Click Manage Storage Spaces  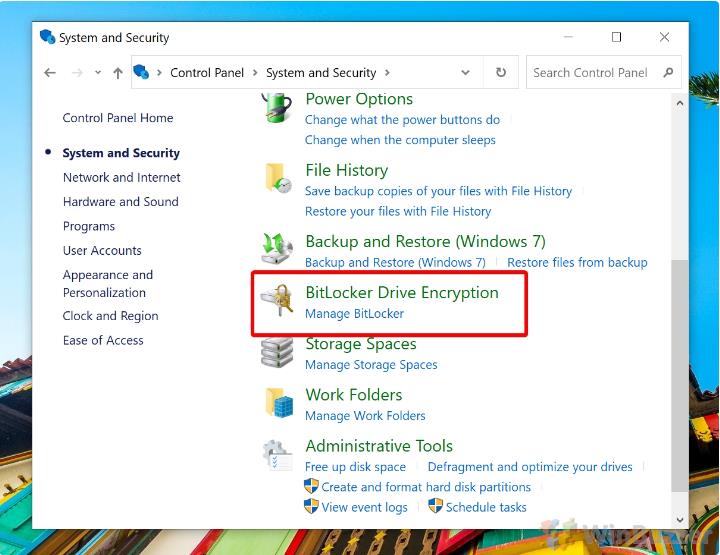pyautogui.click(x=371, y=365)
